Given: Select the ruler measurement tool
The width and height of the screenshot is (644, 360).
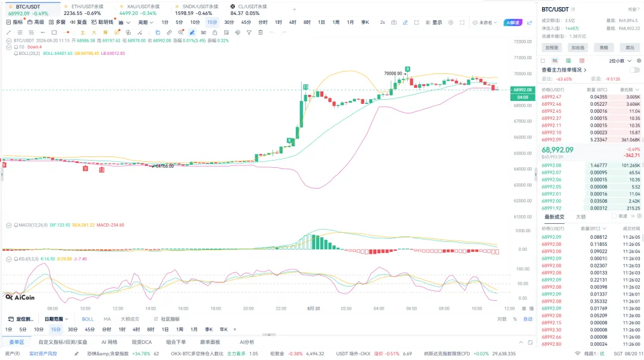Looking at the screenshot, I should pyautogui.click(x=169, y=32).
